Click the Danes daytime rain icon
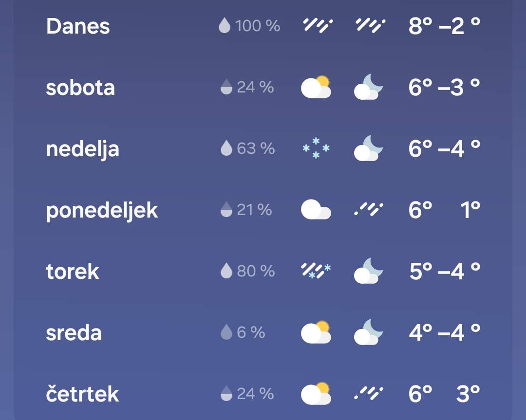This screenshot has height=420, width=526. (x=318, y=25)
